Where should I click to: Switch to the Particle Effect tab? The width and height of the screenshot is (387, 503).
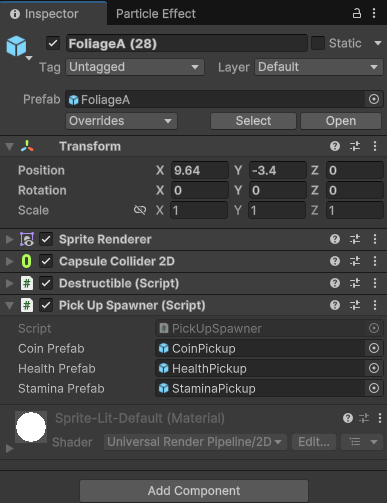pos(156,14)
